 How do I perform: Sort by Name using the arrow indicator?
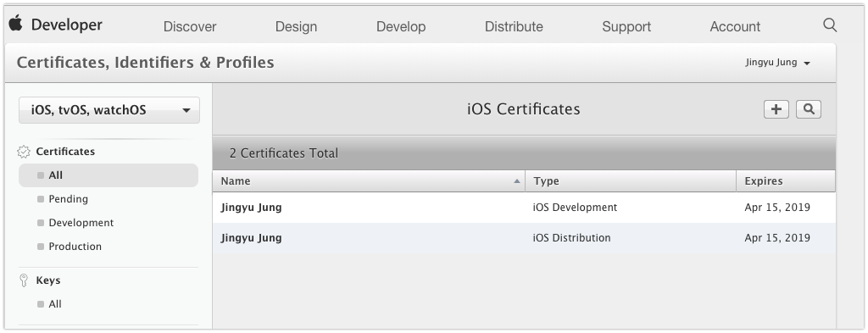click(x=517, y=180)
